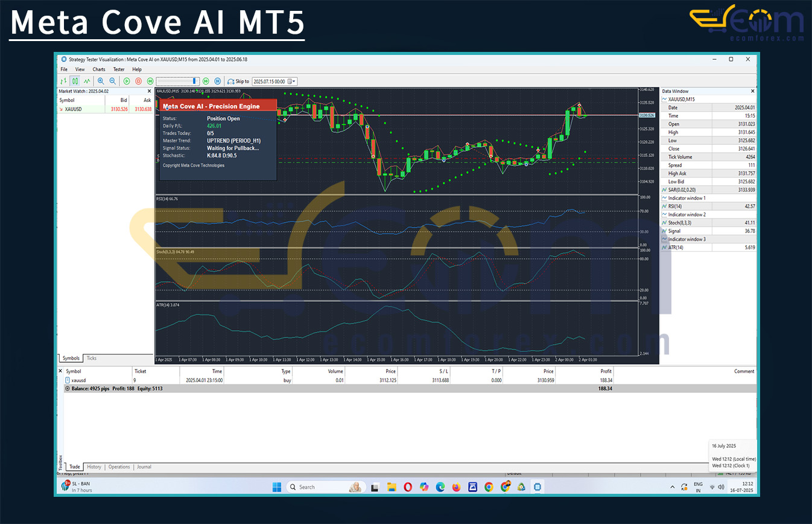This screenshot has height=524, width=812.
Task: Open Windows Start menu
Action: (277, 487)
